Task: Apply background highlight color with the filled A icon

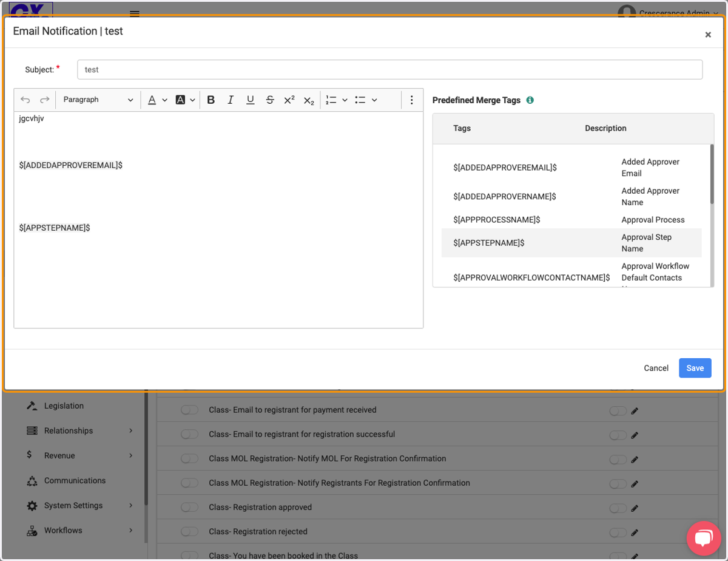Action: 180,100
